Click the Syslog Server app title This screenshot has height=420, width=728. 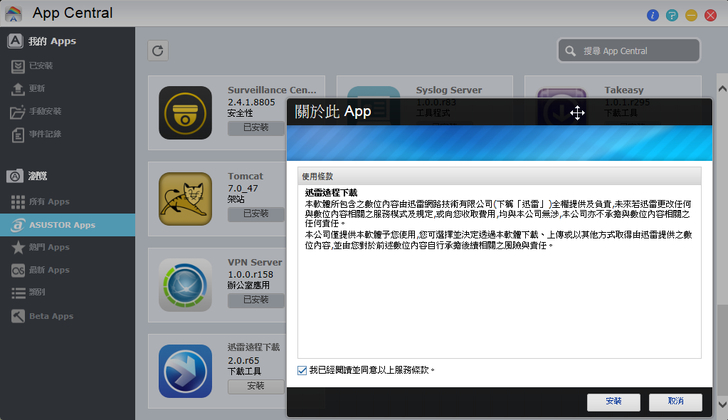[448, 90]
